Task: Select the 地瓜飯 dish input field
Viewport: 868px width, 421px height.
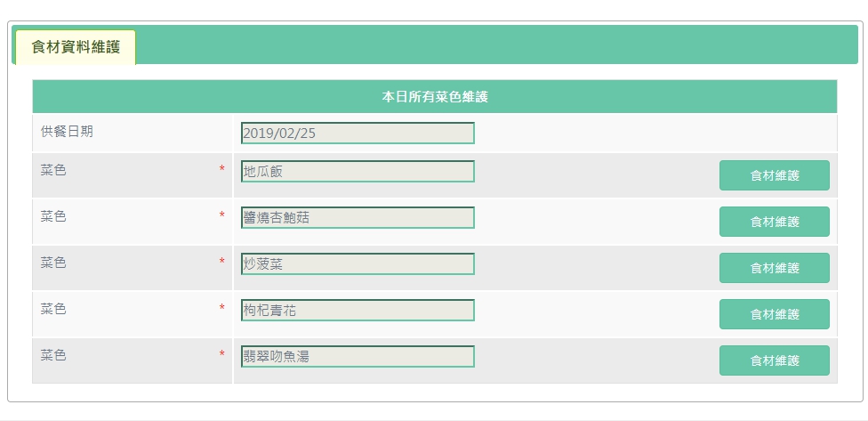Action: click(x=358, y=171)
